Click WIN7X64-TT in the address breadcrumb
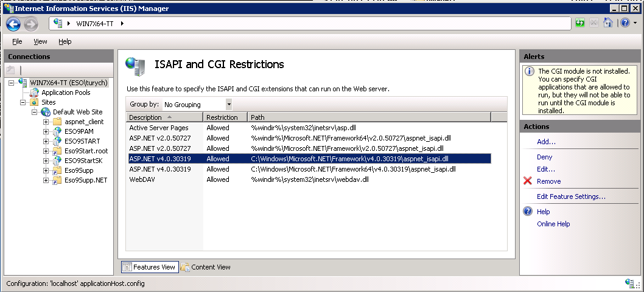 pyautogui.click(x=95, y=23)
